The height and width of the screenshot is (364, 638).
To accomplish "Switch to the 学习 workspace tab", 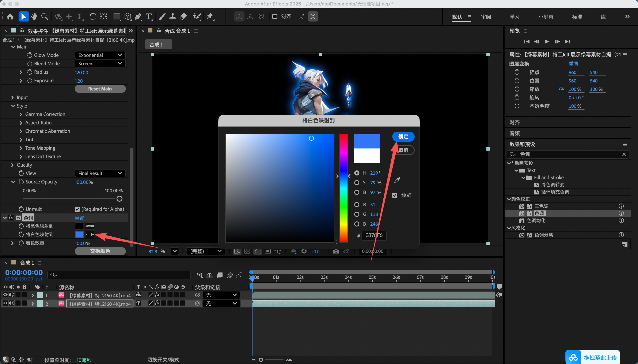I will point(514,17).
